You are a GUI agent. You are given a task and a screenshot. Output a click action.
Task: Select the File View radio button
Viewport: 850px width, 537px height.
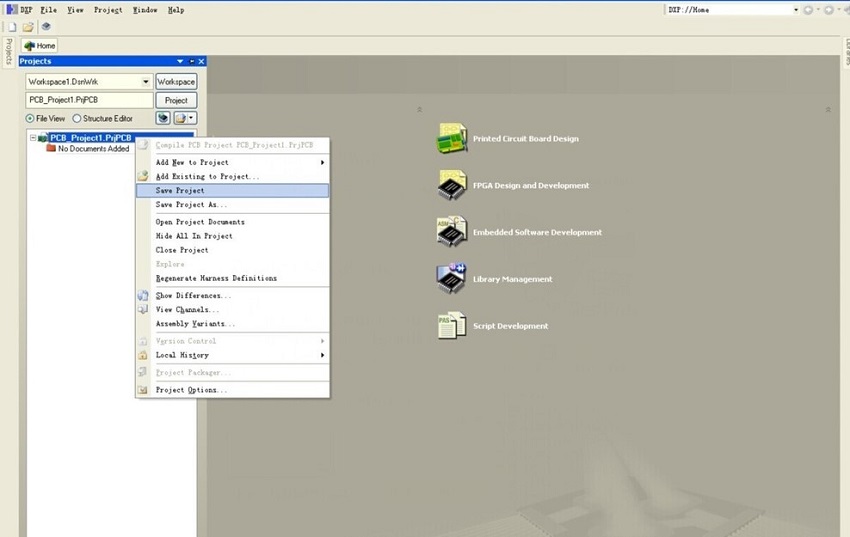point(29,118)
